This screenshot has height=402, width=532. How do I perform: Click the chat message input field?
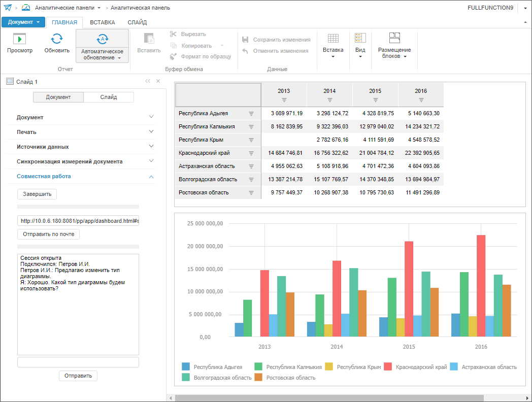78,362
